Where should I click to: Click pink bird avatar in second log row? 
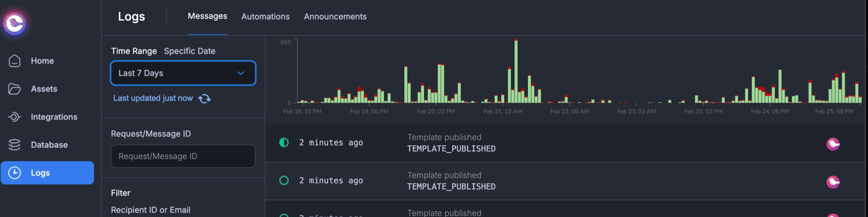click(833, 182)
